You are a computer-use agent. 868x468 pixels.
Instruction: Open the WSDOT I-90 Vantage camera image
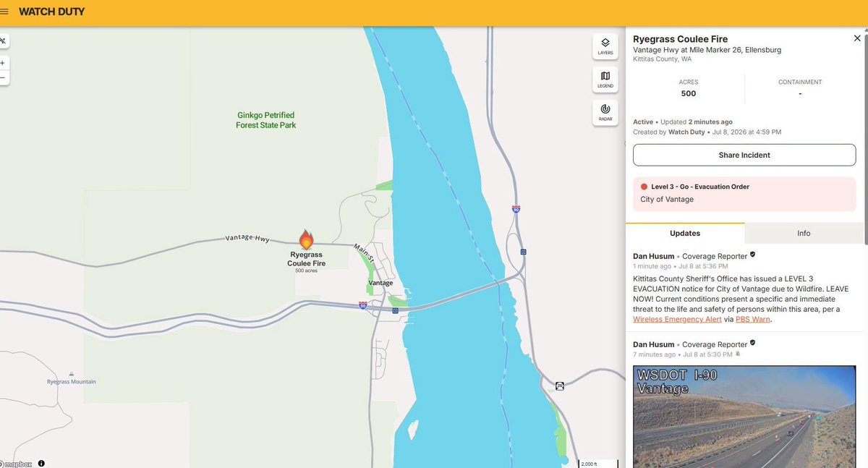pos(744,417)
